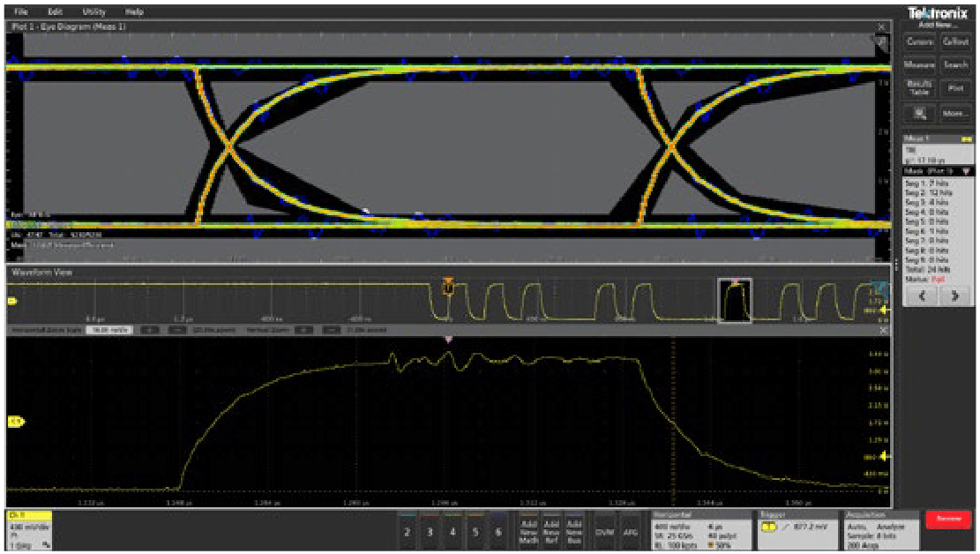Image resolution: width=980 pixels, height=554 pixels.
Task: Click the Plot button in right sidebar
Action: (x=956, y=88)
